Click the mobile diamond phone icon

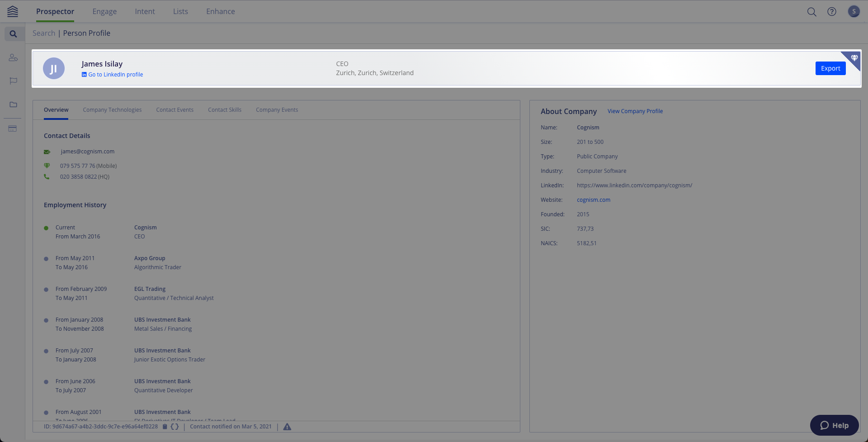pyautogui.click(x=47, y=166)
